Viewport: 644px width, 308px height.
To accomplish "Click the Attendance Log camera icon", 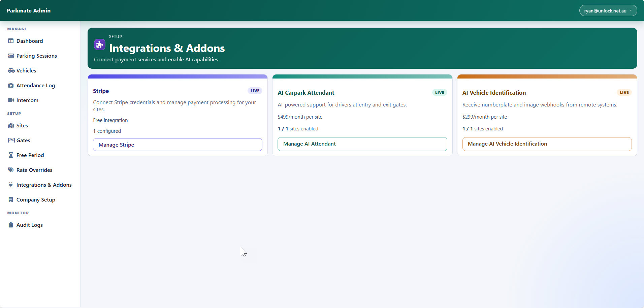I will [x=11, y=85].
